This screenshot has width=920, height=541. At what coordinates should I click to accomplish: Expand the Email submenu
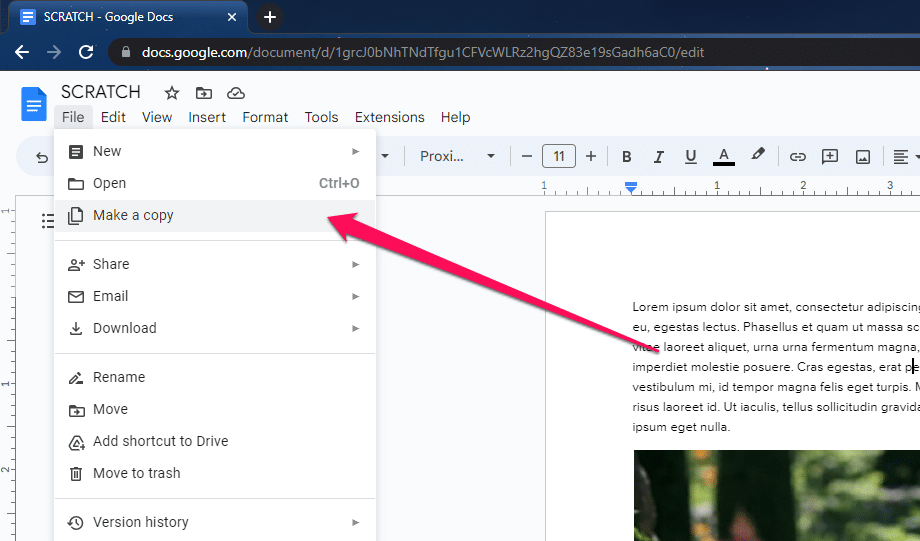click(215, 296)
